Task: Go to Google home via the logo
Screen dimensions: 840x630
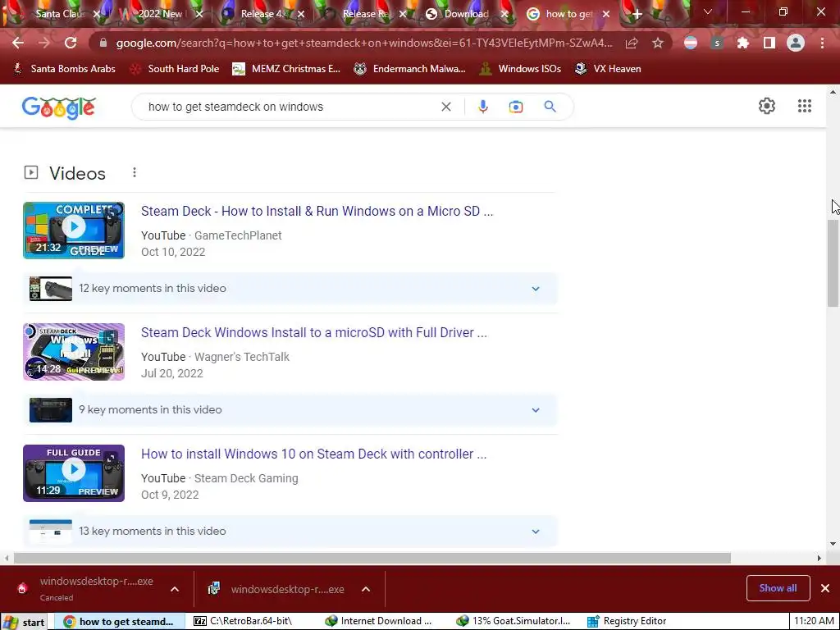Action: click(x=58, y=107)
